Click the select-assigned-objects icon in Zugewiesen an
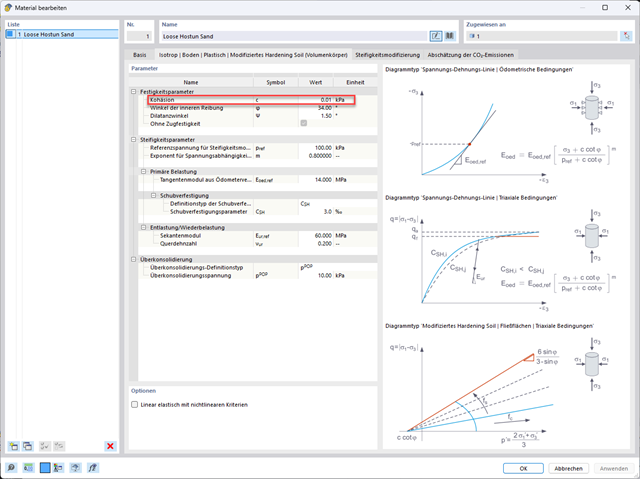This screenshot has width=640, height=479. 627,36
